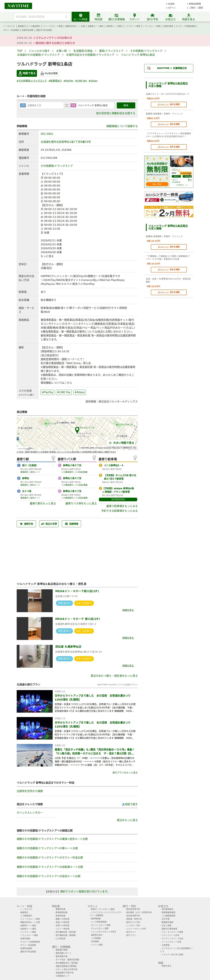Viewport: 210px width, 980px height.
Task: Open My設定 link in header
Action: click(171, 4)
